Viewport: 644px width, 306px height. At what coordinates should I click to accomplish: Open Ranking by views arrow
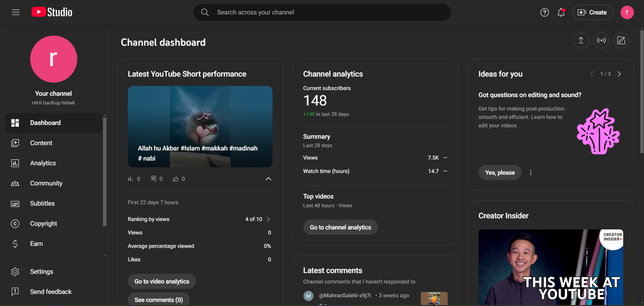(268, 219)
